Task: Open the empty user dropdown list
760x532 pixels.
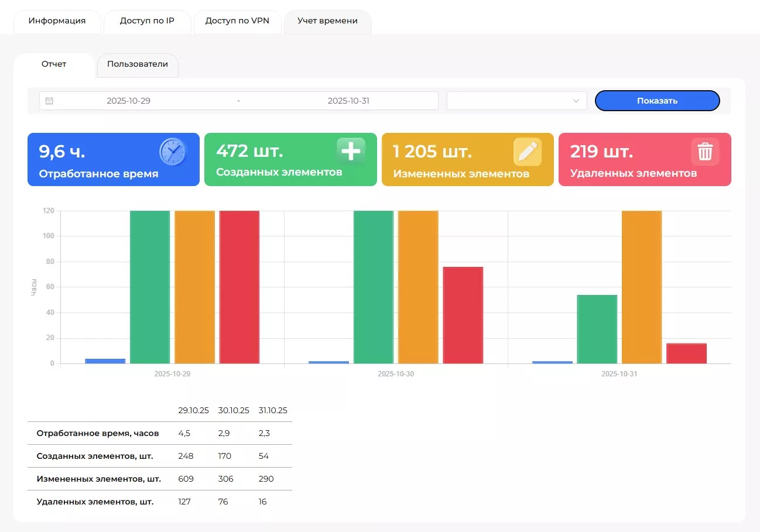Action: click(x=509, y=101)
